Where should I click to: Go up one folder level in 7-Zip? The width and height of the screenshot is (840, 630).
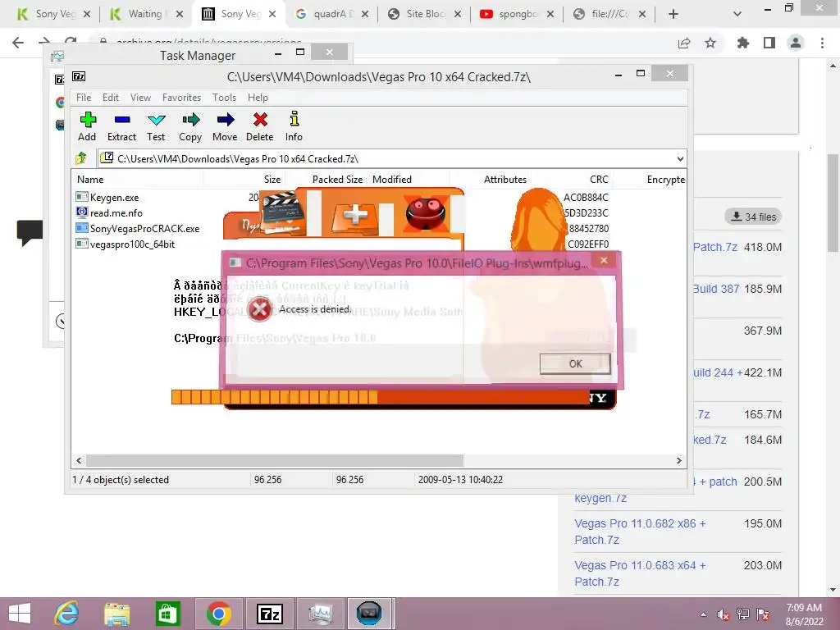click(81, 158)
